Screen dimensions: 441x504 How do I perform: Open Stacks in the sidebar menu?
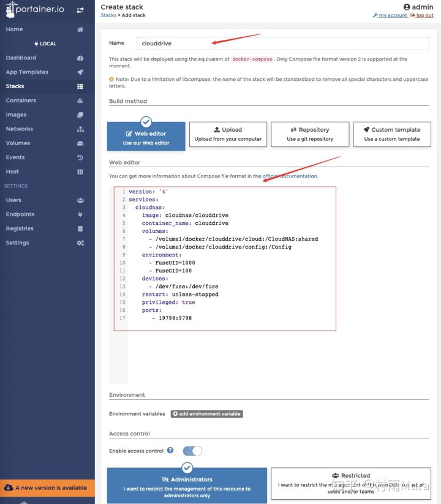[15, 86]
